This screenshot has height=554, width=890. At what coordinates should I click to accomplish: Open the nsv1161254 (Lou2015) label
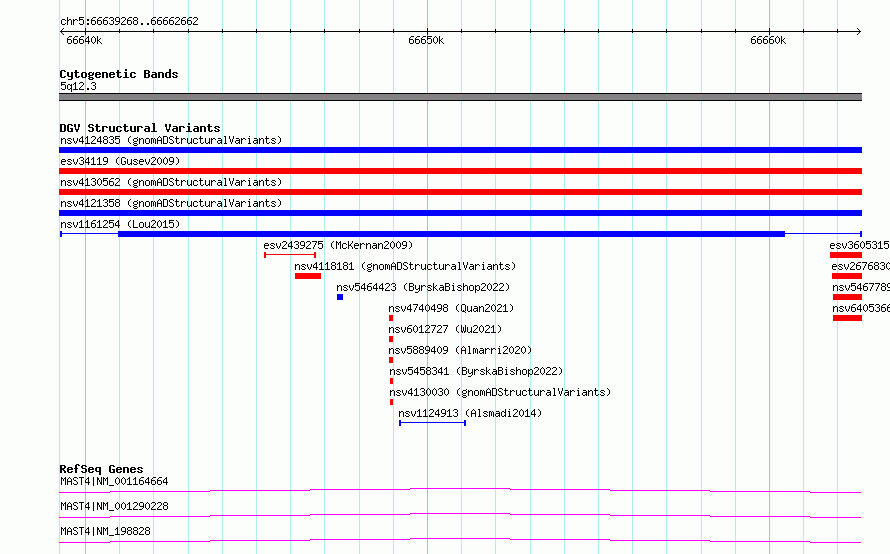pyautogui.click(x=120, y=224)
